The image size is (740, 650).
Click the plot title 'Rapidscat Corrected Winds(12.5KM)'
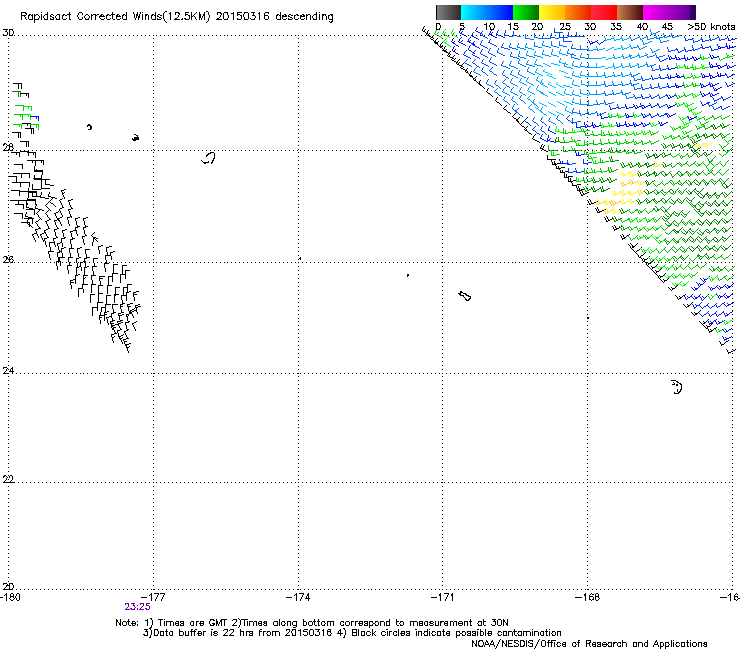point(115,17)
